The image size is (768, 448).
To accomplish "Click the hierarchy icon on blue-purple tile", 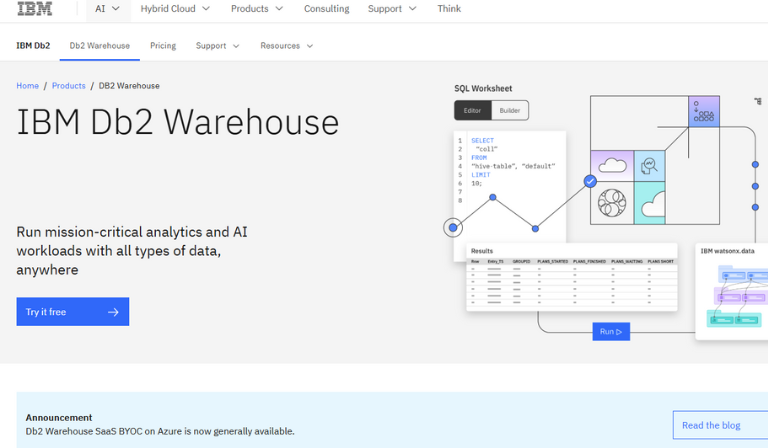I will [704, 111].
